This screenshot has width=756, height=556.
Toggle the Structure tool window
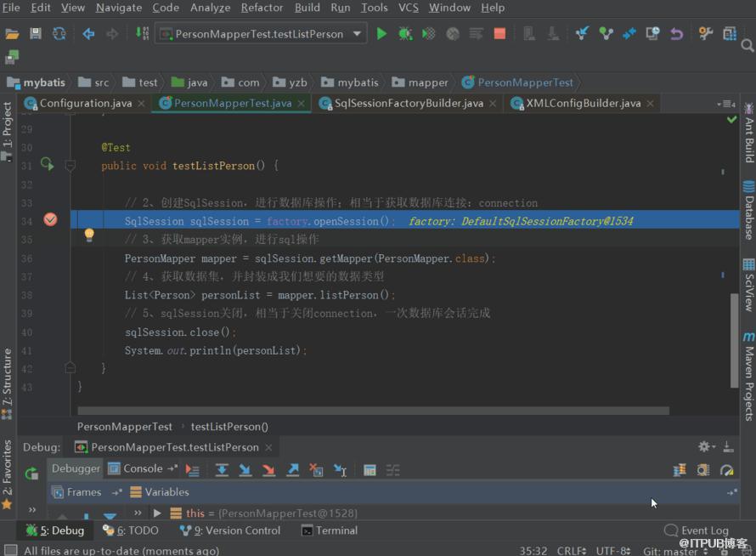point(7,383)
